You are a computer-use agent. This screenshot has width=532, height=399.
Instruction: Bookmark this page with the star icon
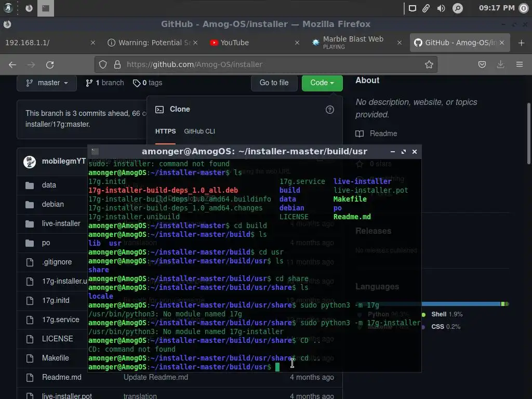pos(429,64)
